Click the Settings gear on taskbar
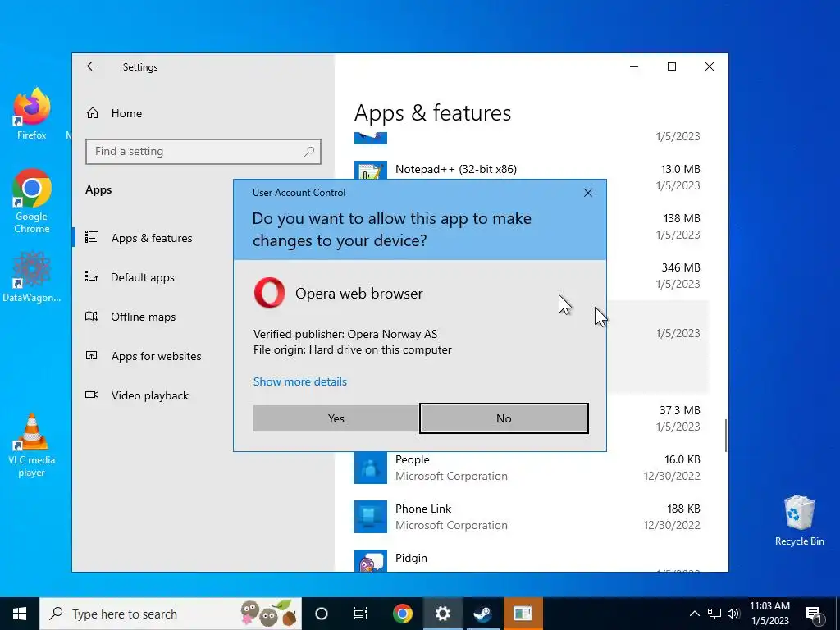 (442, 614)
